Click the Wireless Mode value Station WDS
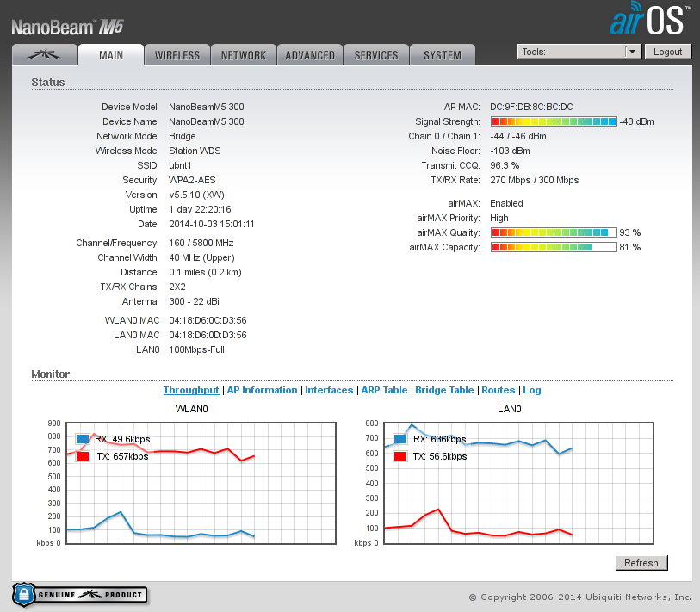Image resolution: width=700 pixels, height=612 pixels. tap(195, 151)
